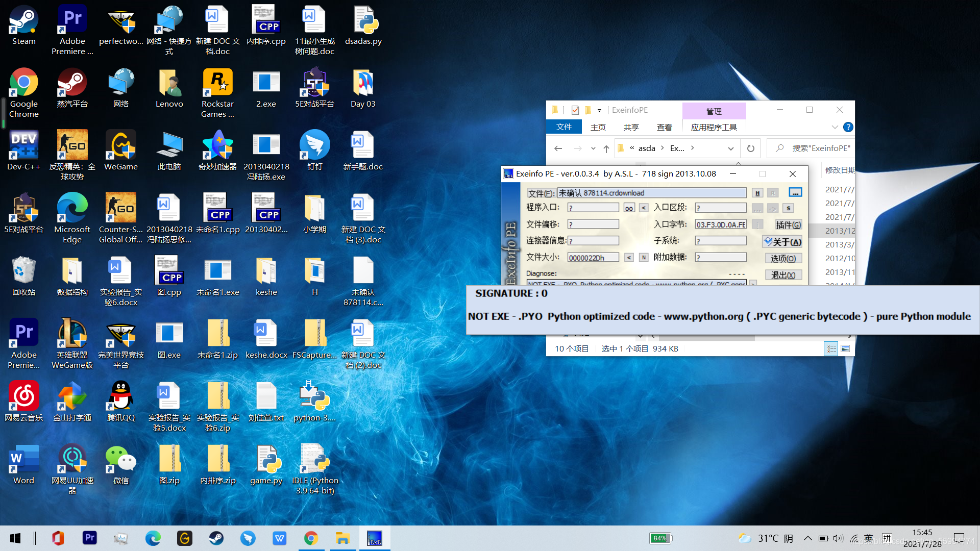The height and width of the screenshot is (551, 980).
Task: Open Steam from the taskbar
Action: [216, 538]
